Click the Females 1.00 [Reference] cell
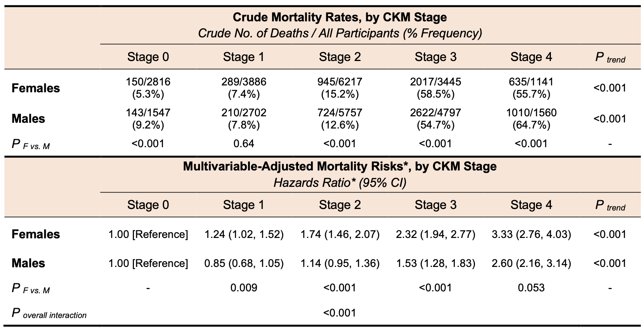 point(148,234)
